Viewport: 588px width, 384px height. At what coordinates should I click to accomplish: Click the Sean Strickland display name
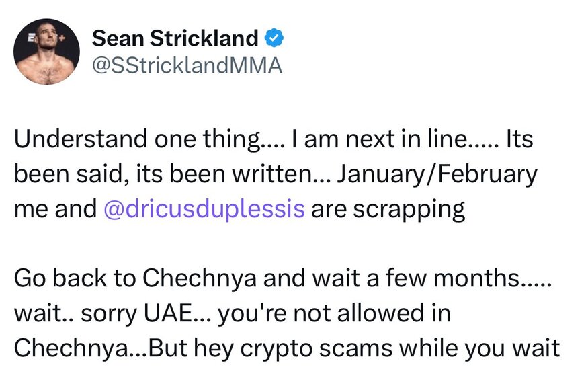point(175,38)
